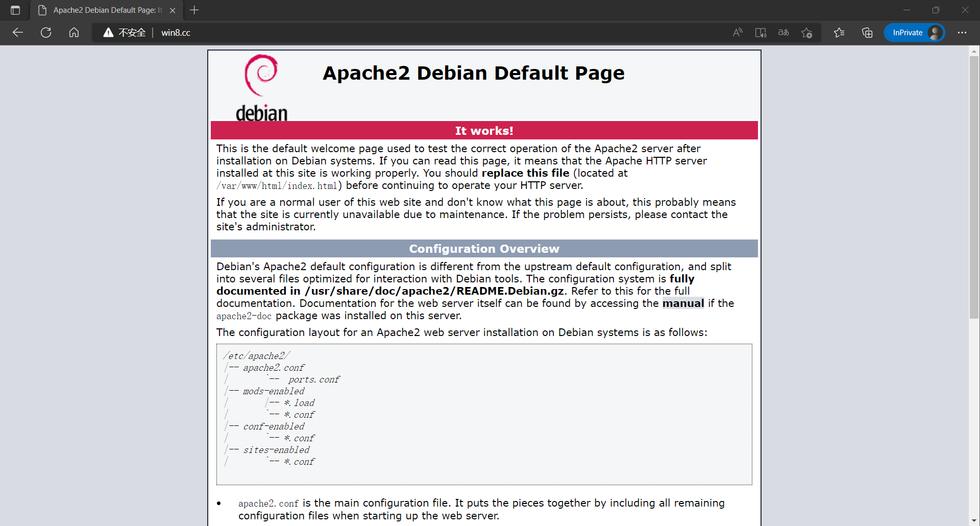The height and width of the screenshot is (526, 980).
Task: Open the tab actions menu icon
Action: tap(15, 10)
